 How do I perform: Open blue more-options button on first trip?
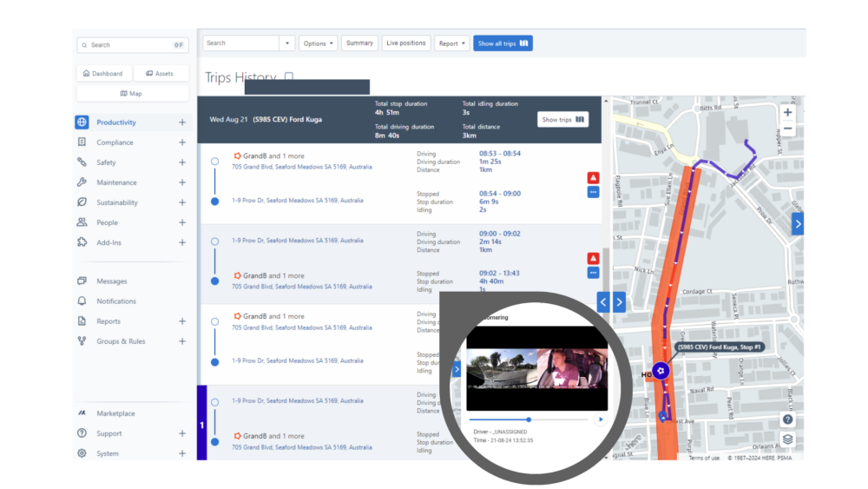tap(593, 192)
